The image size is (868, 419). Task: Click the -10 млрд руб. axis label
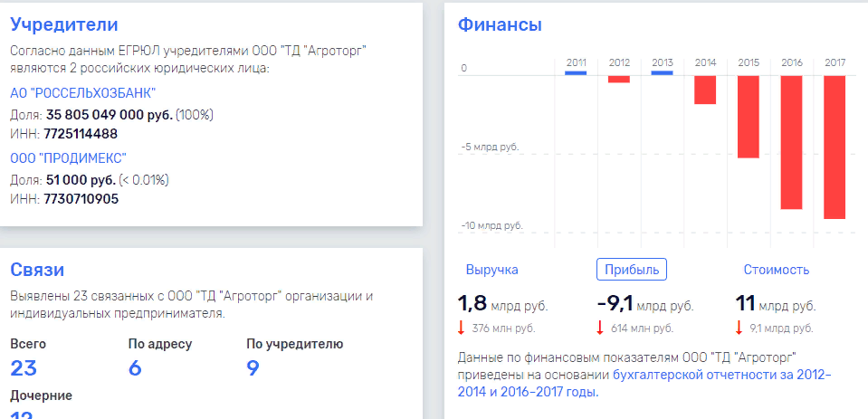[x=491, y=226]
